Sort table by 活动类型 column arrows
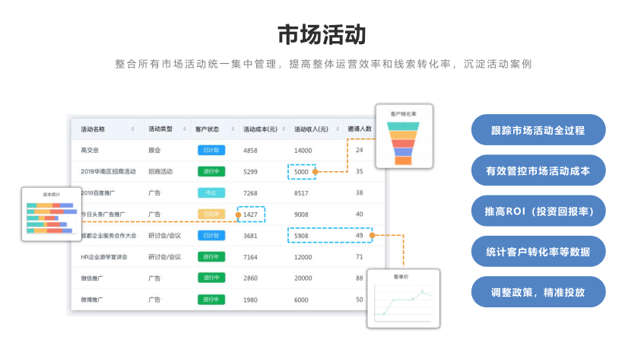This screenshot has width=644, height=359. [x=185, y=129]
